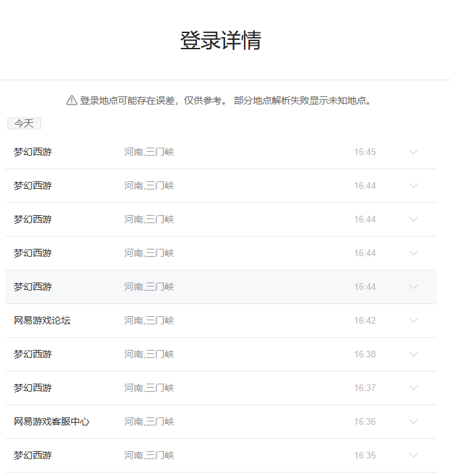
Task: Select 梦幻西游 name in the 16:38 row
Action: pyautogui.click(x=33, y=354)
